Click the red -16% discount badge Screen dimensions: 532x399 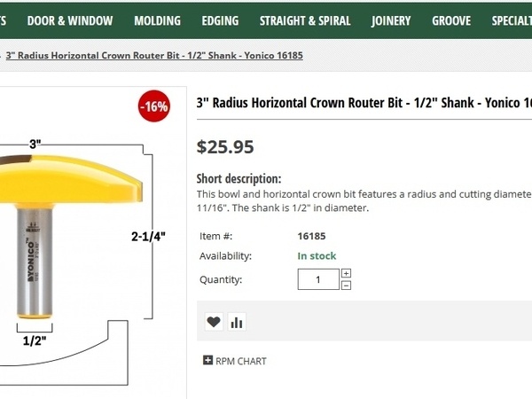pyautogui.click(x=153, y=106)
